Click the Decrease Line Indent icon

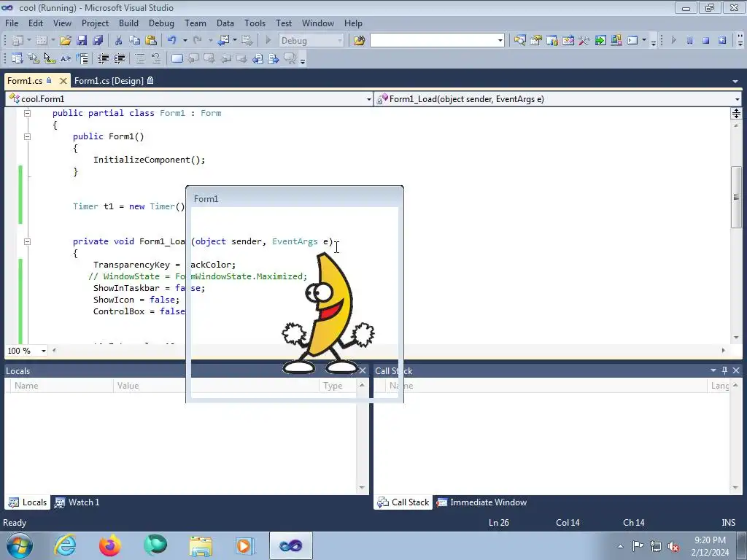pyautogui.click(x=103, y=58)
